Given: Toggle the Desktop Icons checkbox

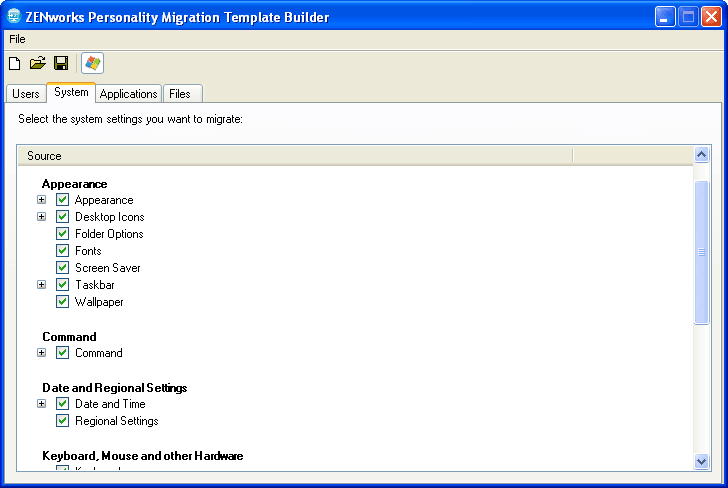Looking at the screenshot, I should point(63,217).
